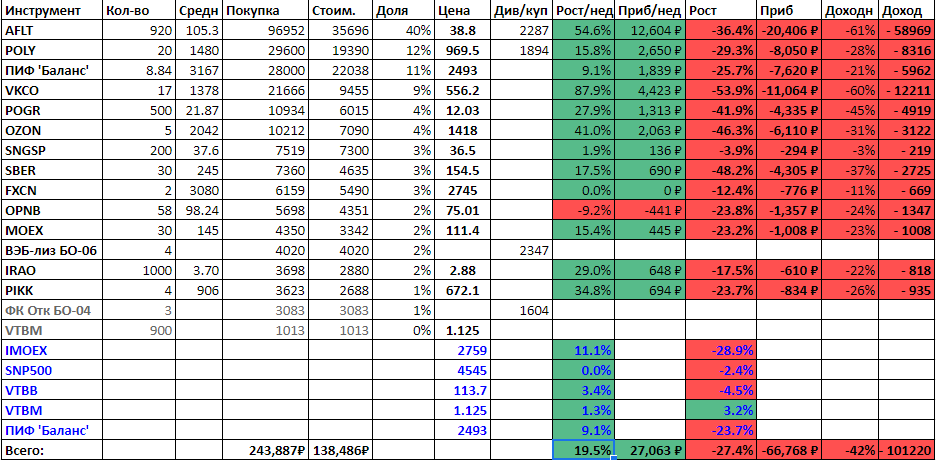Click the VKCO instrument cell
Viewport: 936px width, 460px height.
click(51, 91)
